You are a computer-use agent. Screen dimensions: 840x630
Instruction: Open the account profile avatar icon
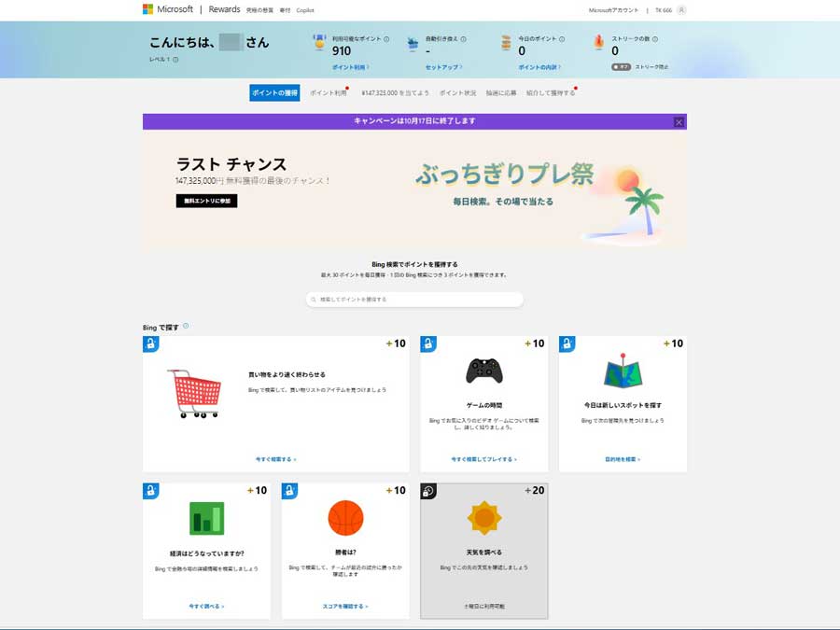(681, 9)
